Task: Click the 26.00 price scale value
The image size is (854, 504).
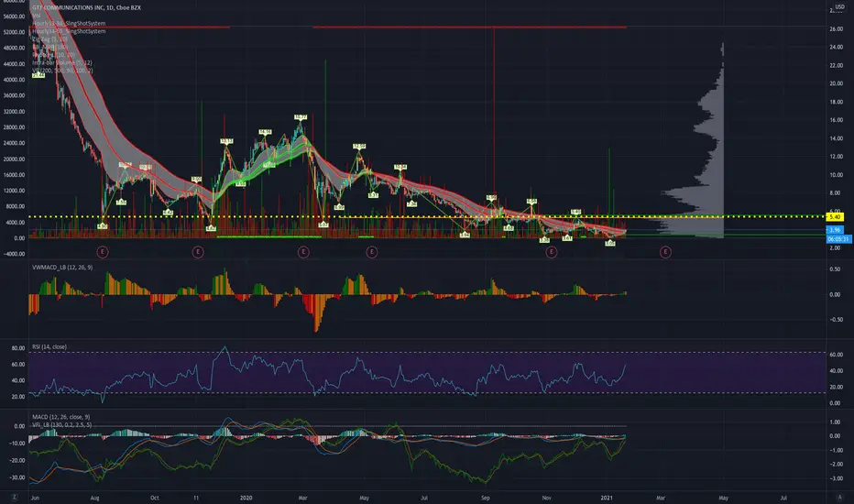Action: click(837, 29)
